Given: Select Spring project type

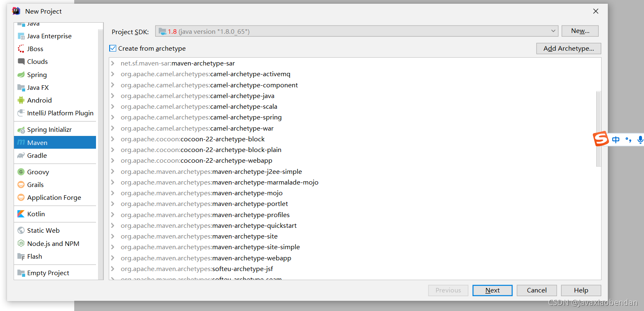Looking at the screenshot, I should [x=55, y=75].
